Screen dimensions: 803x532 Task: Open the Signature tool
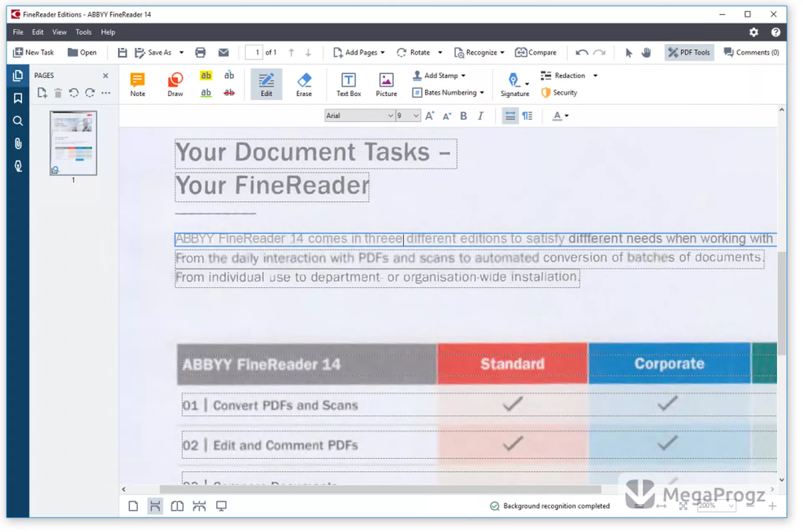pyautogui.click(x=515, y=84)
